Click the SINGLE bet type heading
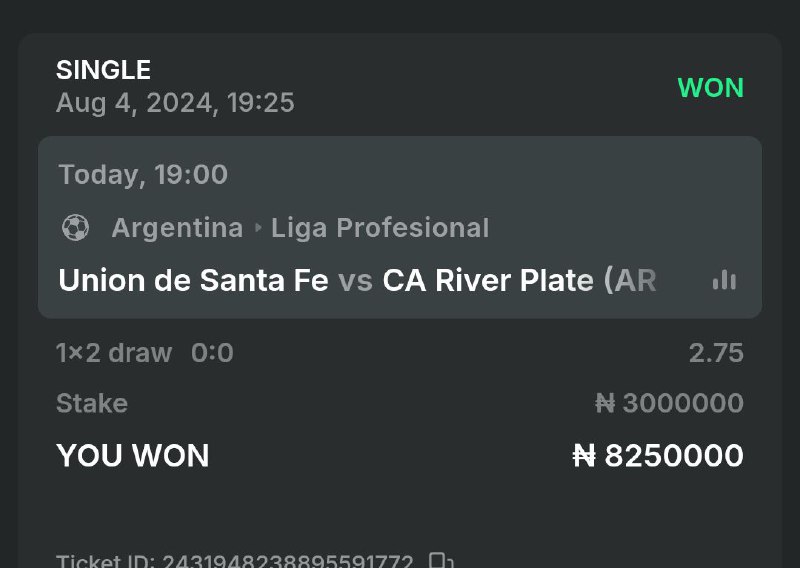Image resolution: width=800 pixels, height=568 pixels. tap(103, 70)
